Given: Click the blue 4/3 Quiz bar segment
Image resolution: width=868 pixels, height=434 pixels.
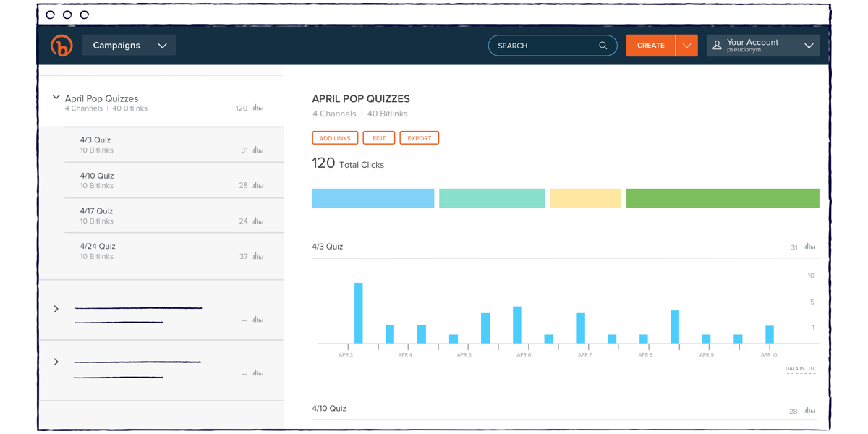Looking at the screenshot, I should (x=373, y=198).
